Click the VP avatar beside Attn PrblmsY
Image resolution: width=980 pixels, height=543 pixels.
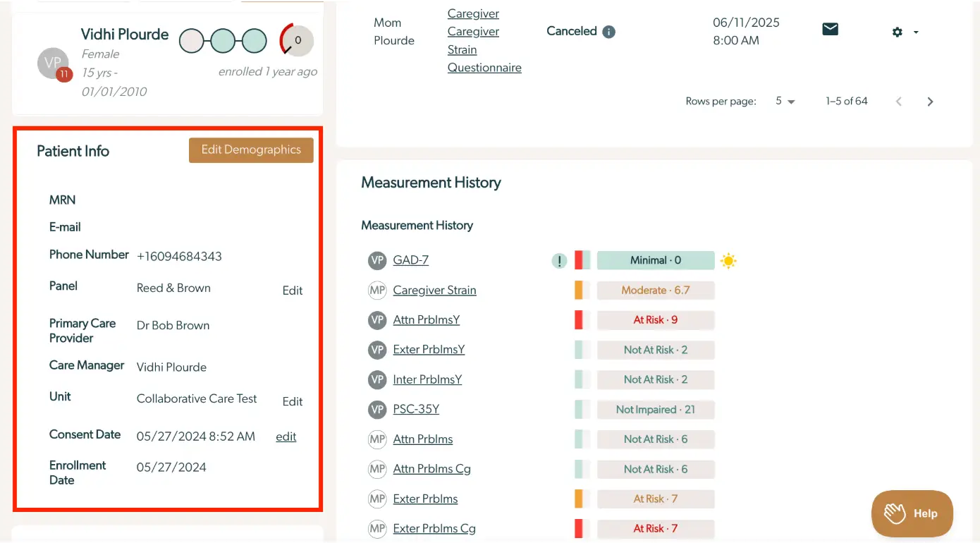(x=376, y=319)
